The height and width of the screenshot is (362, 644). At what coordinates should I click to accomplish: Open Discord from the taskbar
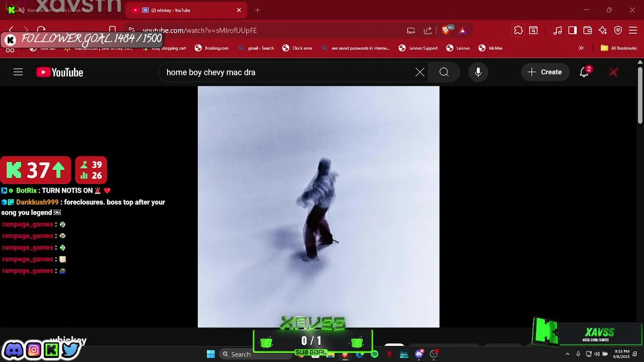419,354
